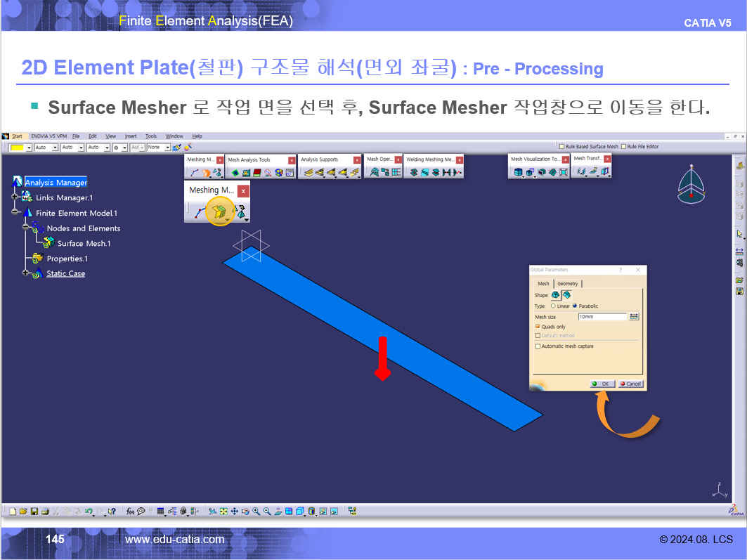Open the ENOVIA V5 VPM menu
The height and width of the screenshot is (560, 747).
coord(49,136)
